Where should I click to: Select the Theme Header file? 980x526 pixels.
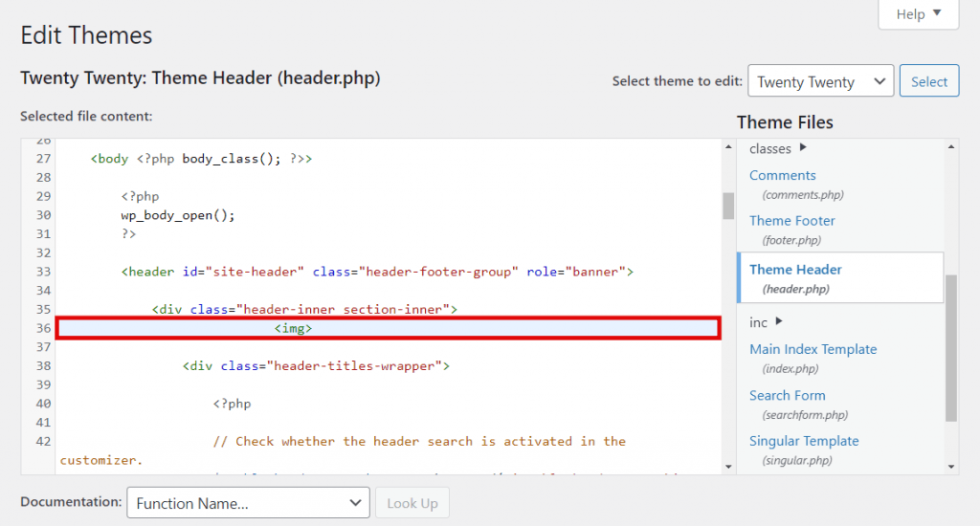tap(840, 278)
